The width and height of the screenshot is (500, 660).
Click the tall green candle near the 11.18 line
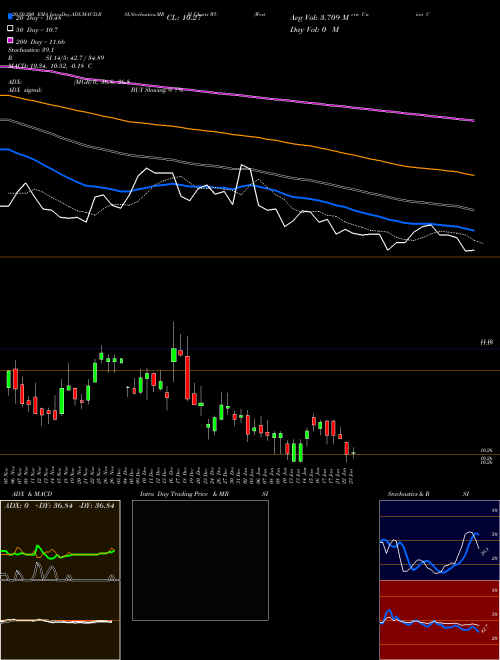pos(173,354)
